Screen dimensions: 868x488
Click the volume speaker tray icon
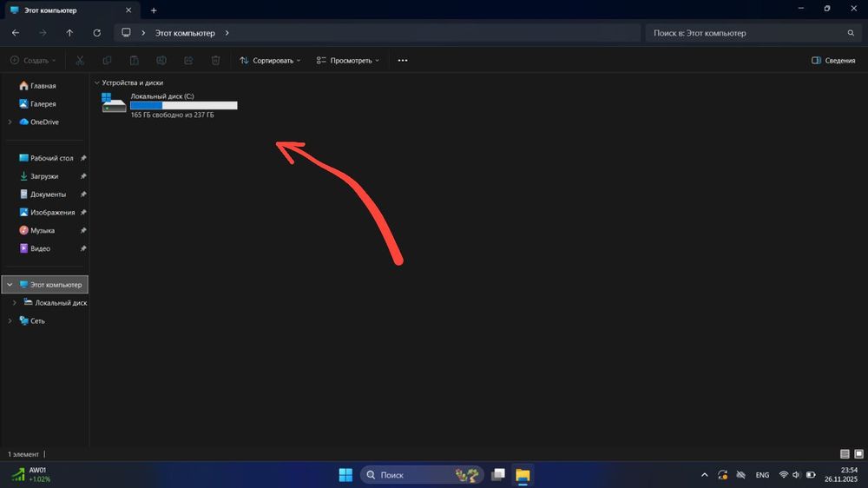(x=796, y=475)
